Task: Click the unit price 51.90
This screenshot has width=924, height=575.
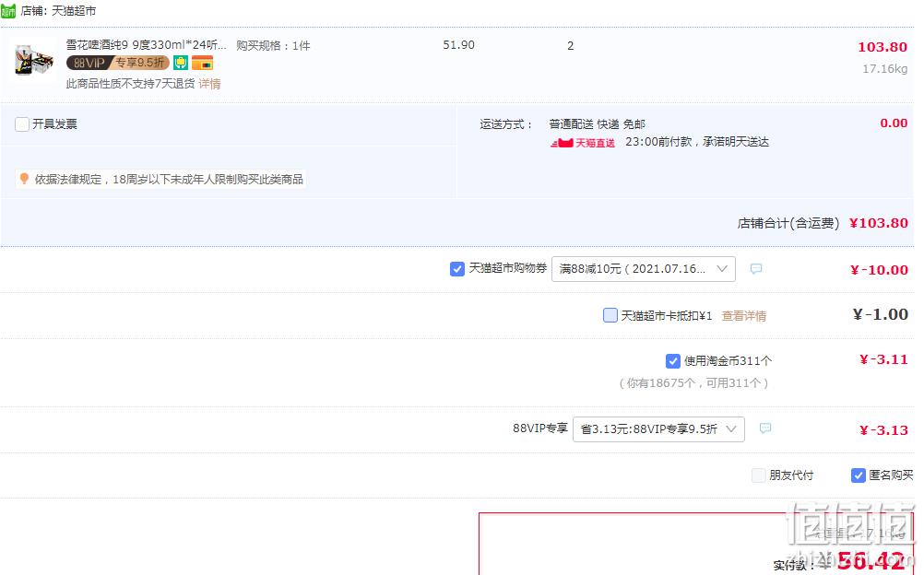Action: (458, 45)
